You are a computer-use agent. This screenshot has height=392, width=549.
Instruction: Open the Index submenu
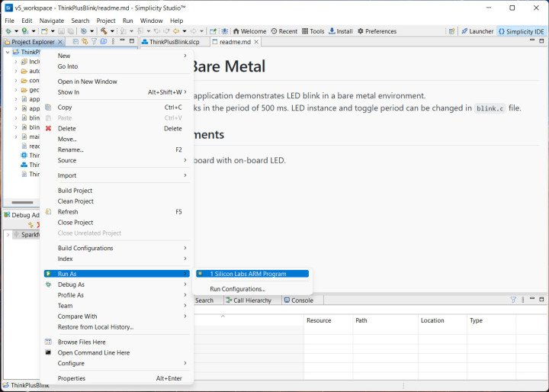pos(117,259)
